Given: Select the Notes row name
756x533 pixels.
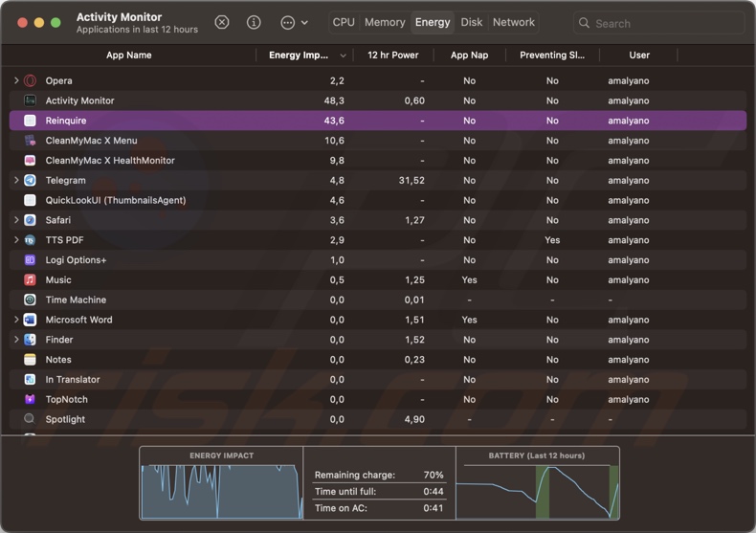Looking at the screenshot, I should coord(58,360).
